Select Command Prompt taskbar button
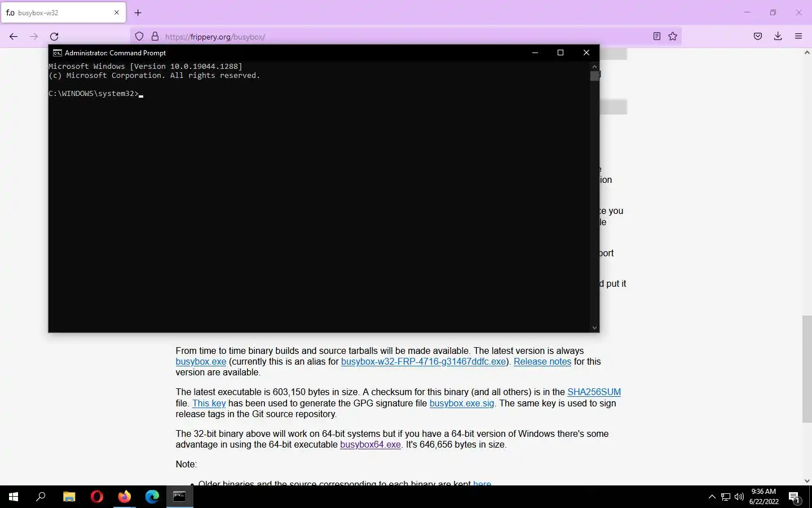 pyautogui.click(x=180, y=497)
